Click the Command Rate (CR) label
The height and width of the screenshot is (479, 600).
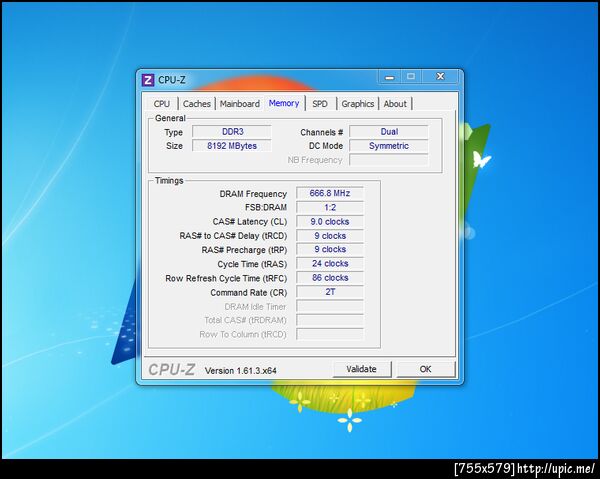pos(249,293)
